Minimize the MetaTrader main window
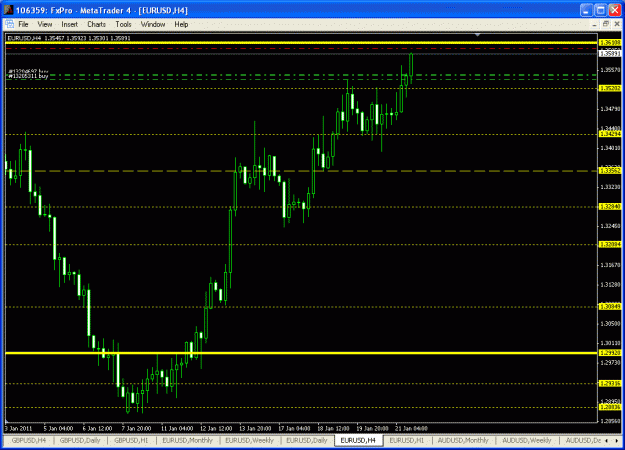Screen dimensions: 625x450 (x=586, y=10)
